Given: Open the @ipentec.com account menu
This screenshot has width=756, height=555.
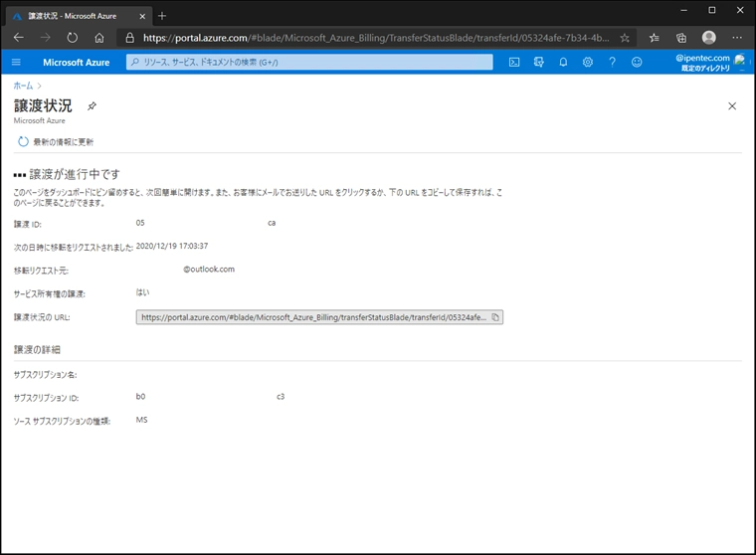Looking at the screenshot, I should click(x=709, y=63).
